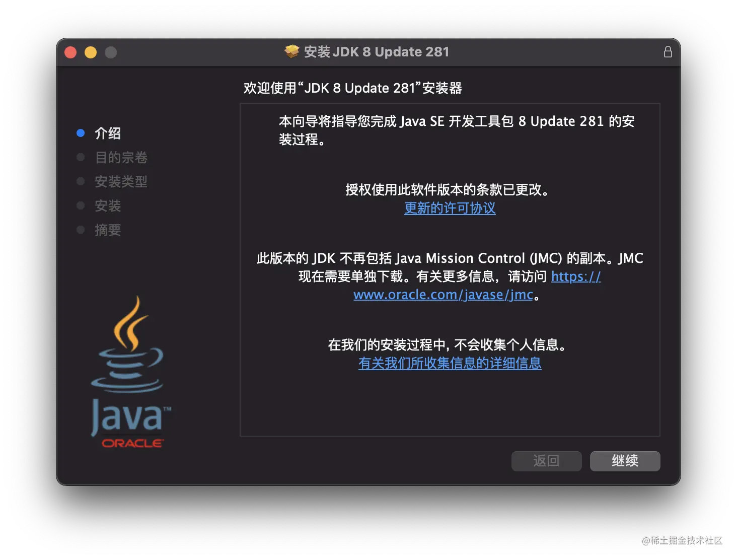Viewport: 737px width, 560px height.
Task: Select the 安装类型 step in the sidebar
Action: [121, 181]
